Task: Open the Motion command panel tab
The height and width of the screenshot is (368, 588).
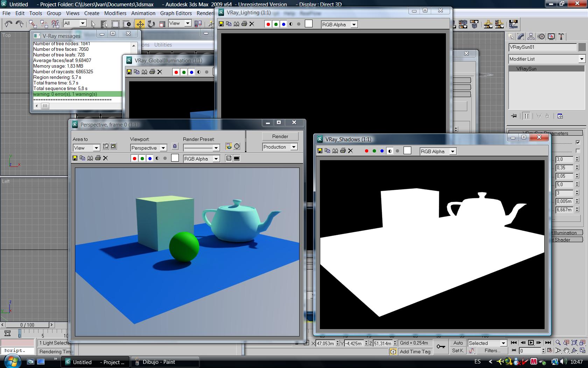Action: coord(541,36)
